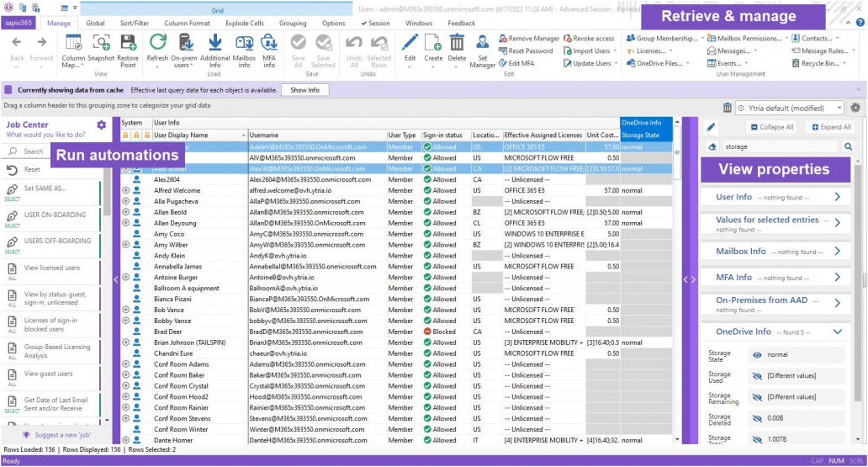Viewport: 868px width, 467px height.
Task: Open Edit MFA
Action: pos(516,63)
